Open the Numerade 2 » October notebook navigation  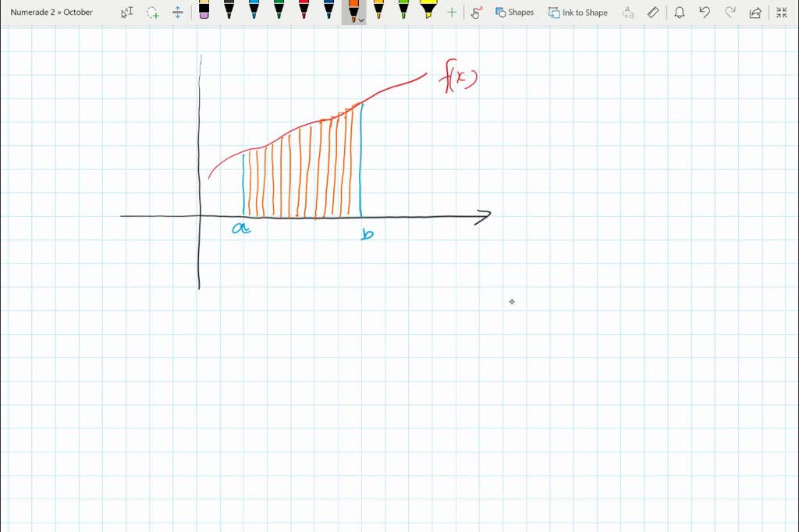click(51, 12)
